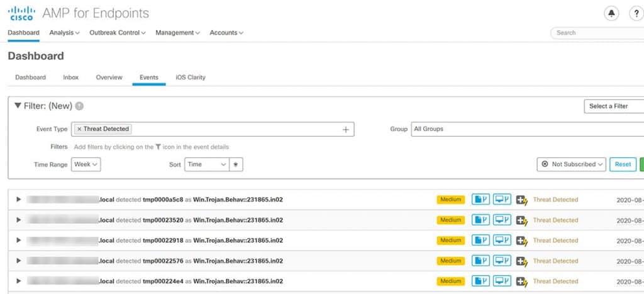Screen dimensions: 644x294
Task: Remove the Threat Detected event type tag
Action: coord(79,128)
